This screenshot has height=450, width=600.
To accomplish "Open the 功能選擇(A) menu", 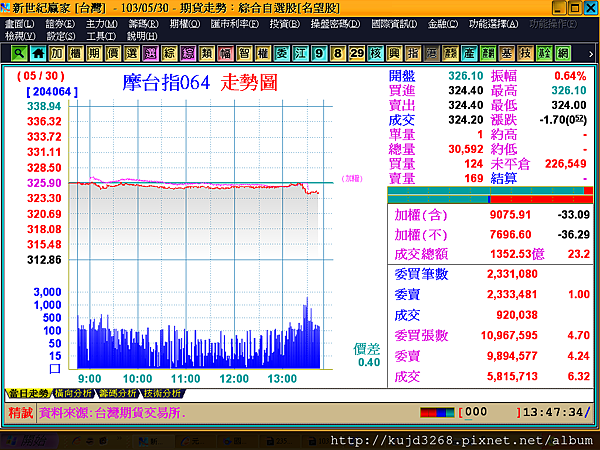I will (x=494, y=24).
